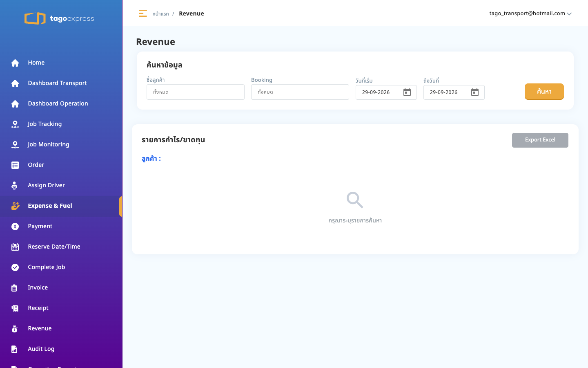Image resolution: width=588 pixels, height=368 pixels.
Task: Click the orange search button
Action: (544, 92)
